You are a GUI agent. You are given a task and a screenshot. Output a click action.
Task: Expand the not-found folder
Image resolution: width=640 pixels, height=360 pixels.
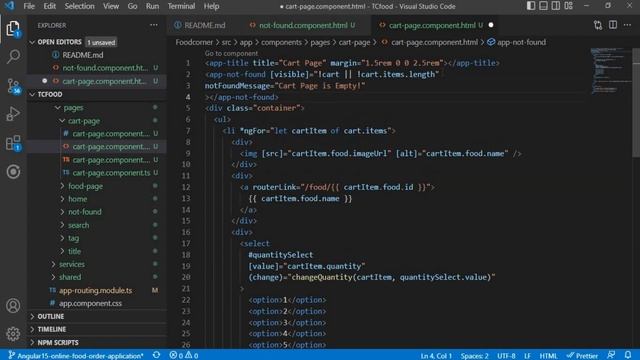coord(62,212)
